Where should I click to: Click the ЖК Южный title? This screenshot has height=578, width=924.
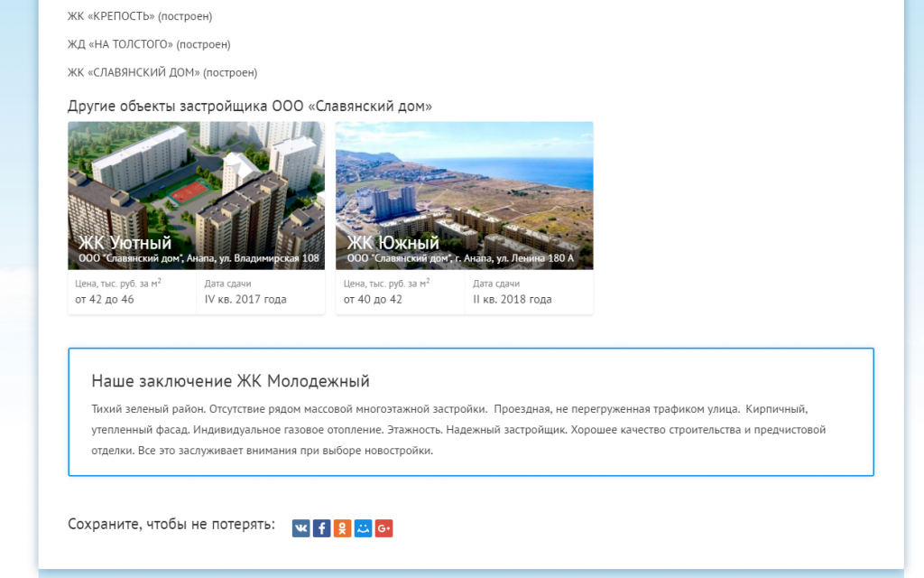pos(393,242)
